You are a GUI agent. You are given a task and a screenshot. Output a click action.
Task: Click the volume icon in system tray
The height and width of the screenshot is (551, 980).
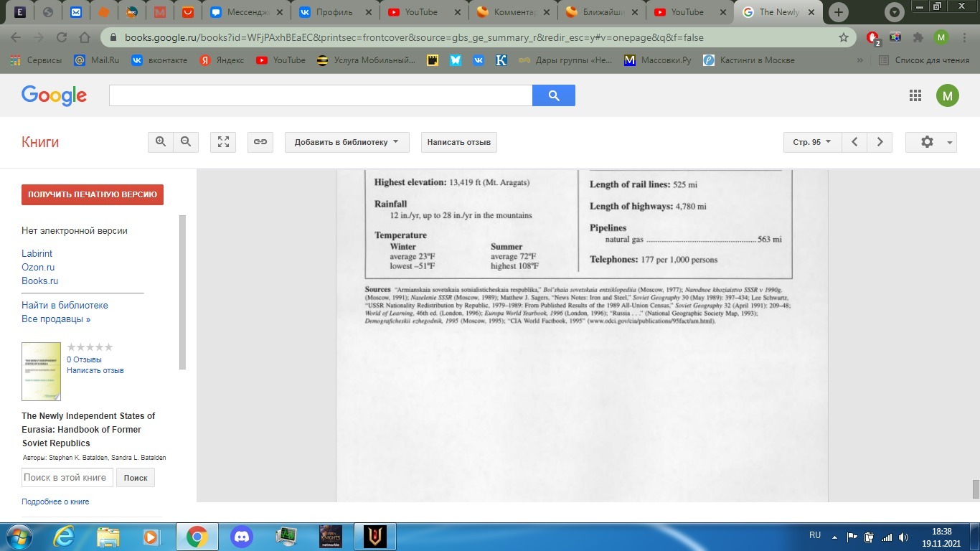pos(903,536)
